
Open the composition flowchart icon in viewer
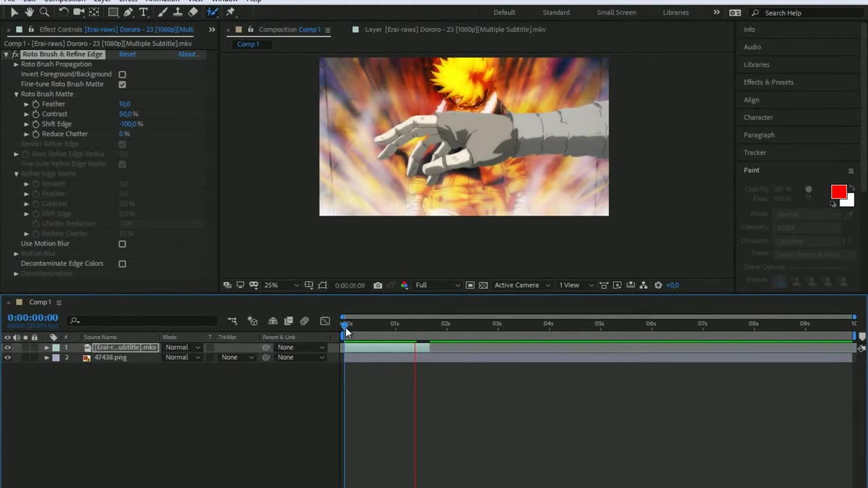644,285
